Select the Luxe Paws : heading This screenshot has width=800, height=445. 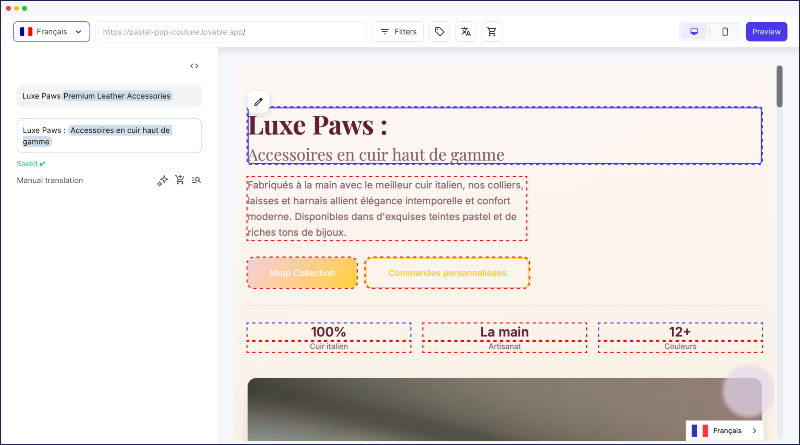pyautogui.click(x=317, y=125)
